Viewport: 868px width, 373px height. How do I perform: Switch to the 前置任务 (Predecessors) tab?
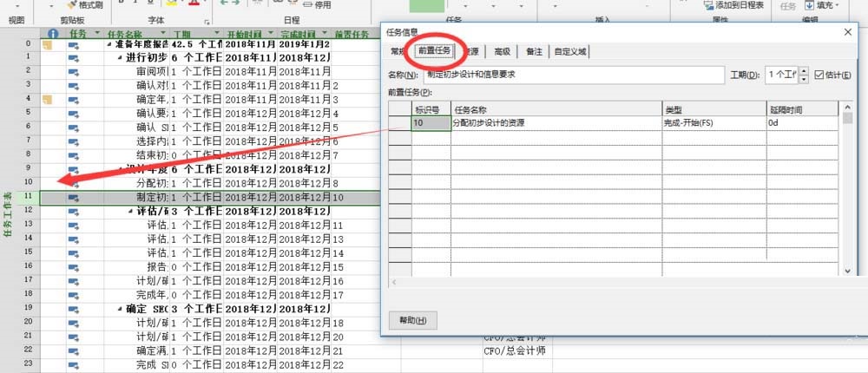pyautogui.click(x=435, y=51)
